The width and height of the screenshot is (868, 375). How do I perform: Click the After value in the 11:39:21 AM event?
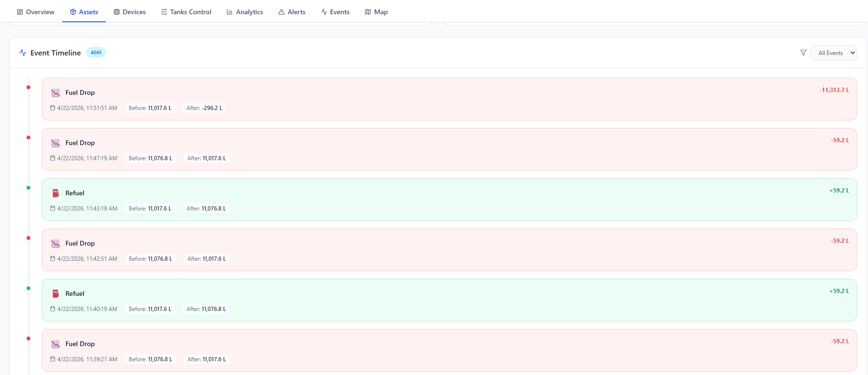pos(206,359)
